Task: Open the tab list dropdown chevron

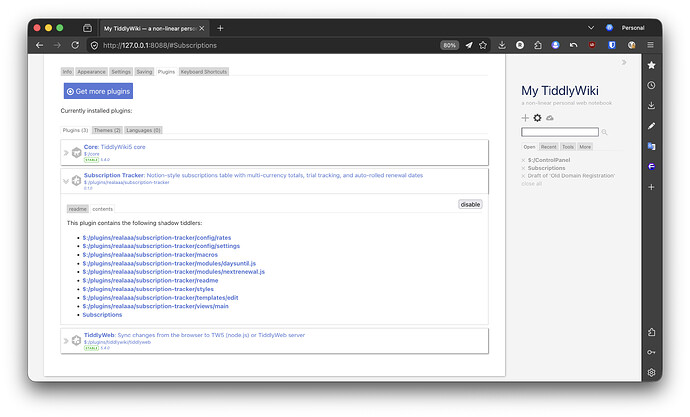Action: tap(591, 28)
